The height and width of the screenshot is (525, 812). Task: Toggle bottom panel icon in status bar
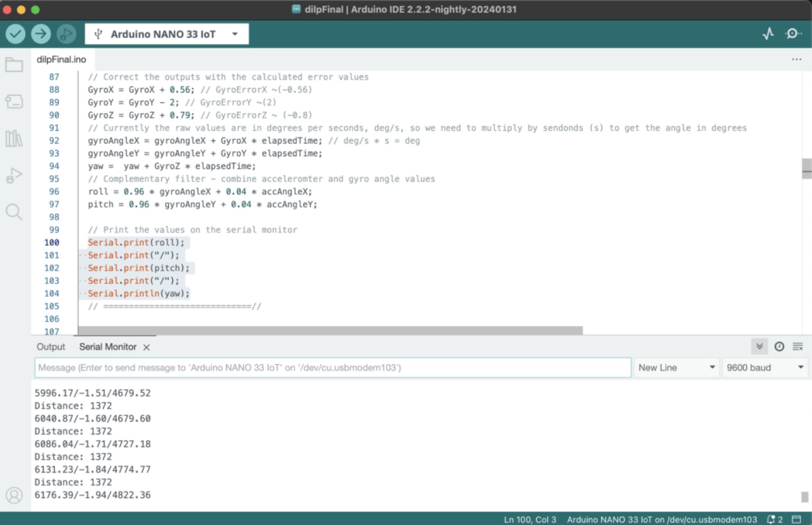pos(797,519)
